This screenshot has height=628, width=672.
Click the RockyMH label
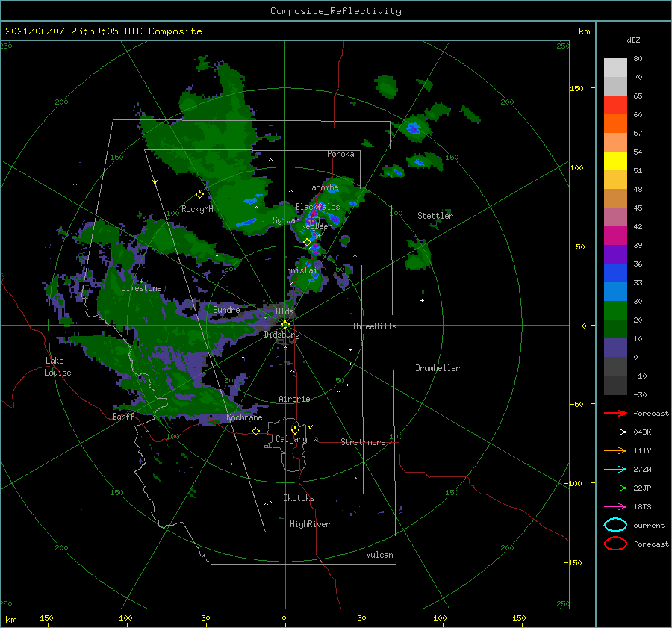197,209
